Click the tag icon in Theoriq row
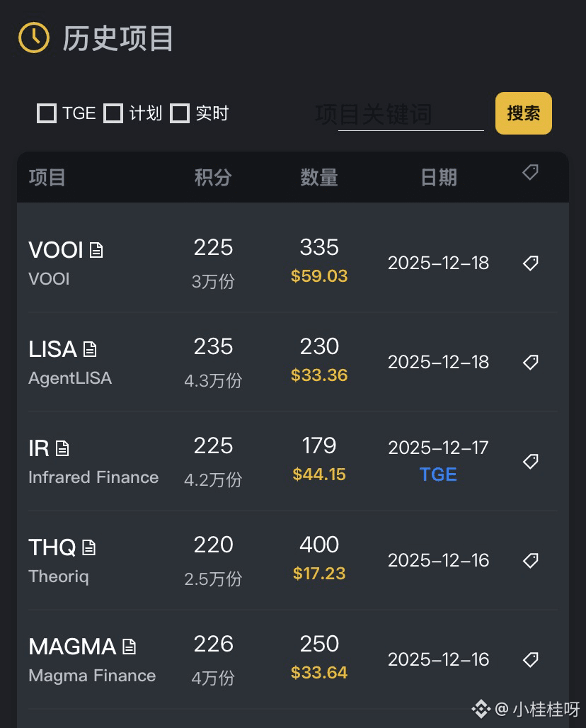 (x=530, y=561)
